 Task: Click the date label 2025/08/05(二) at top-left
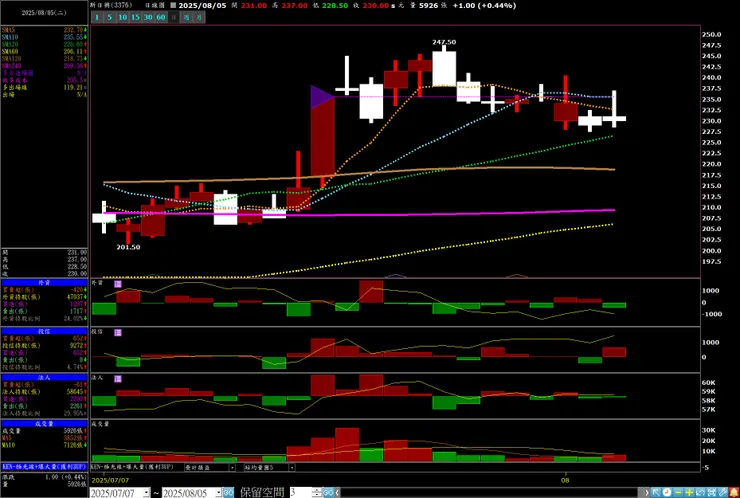tap(44, 13)
